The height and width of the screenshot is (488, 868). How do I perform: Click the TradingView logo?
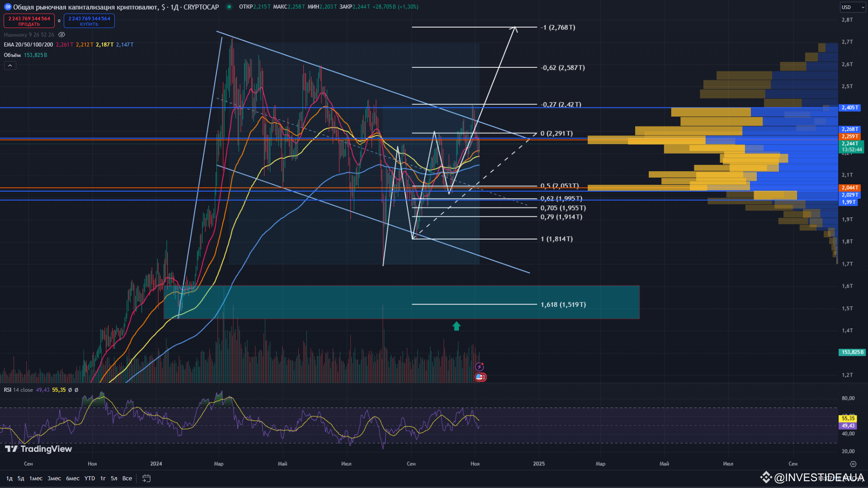[x=38, y=449]
